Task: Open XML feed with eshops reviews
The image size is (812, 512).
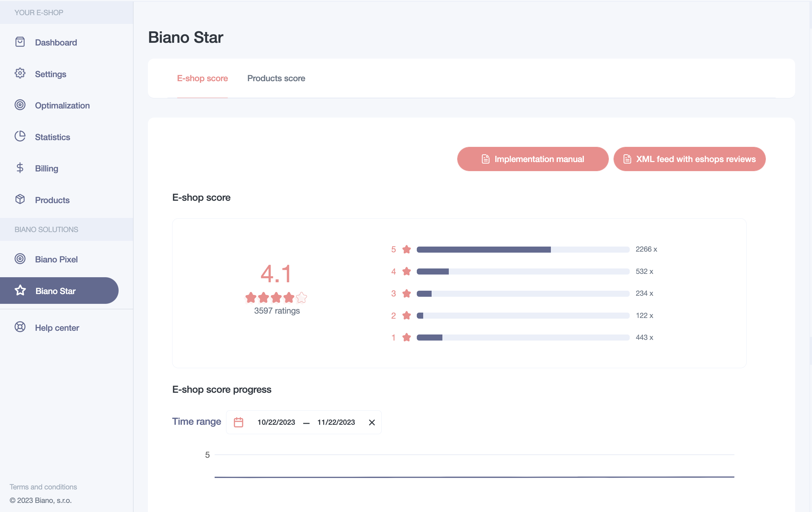Action: point(689,159)
